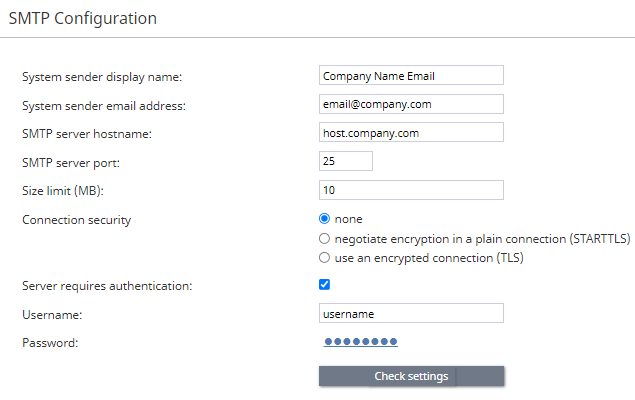635x400 pixels.
Task: Click the SMTP server hostname input box
Action: [411, 132]
